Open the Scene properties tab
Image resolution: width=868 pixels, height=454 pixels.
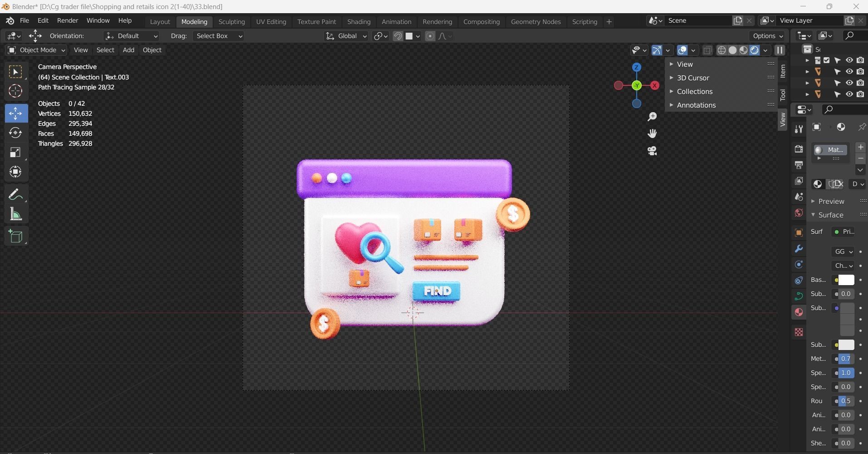point(799,197)
